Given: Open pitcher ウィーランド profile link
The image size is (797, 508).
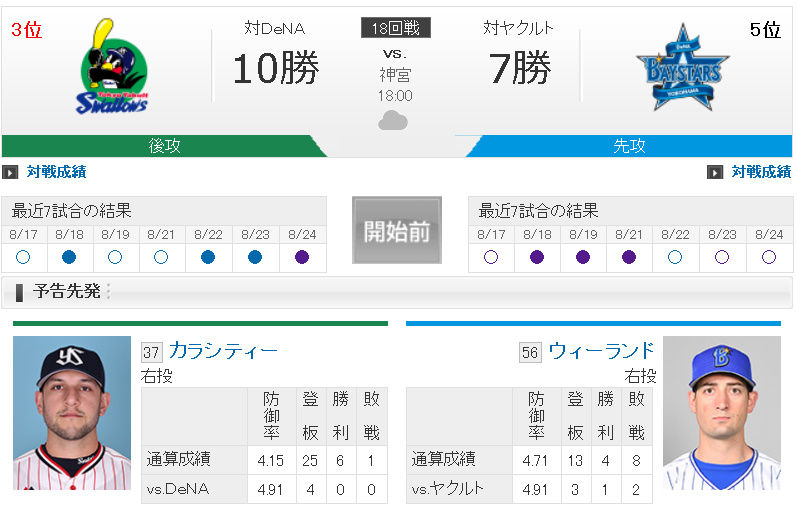Looking at the screenshot, I should 601,350.
